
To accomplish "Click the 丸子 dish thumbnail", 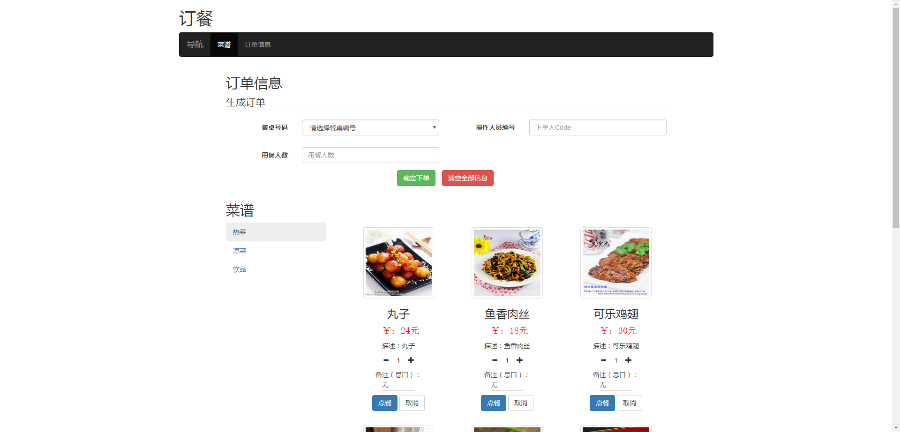I will click(398, 262).
